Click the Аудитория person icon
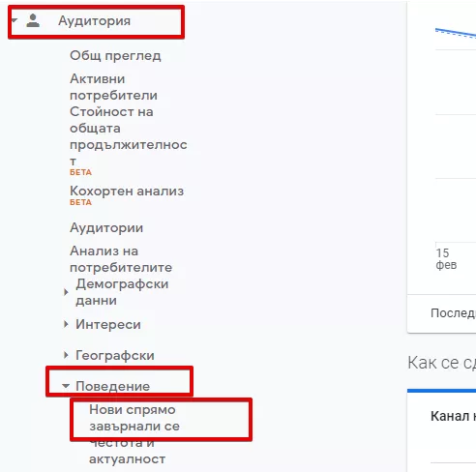This screenshot has height=472, width=476. click(33, 20)
